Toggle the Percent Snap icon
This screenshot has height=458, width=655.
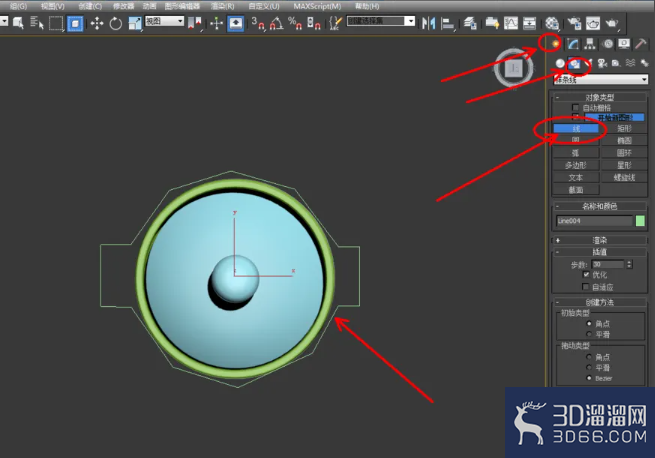click(295, 23)
